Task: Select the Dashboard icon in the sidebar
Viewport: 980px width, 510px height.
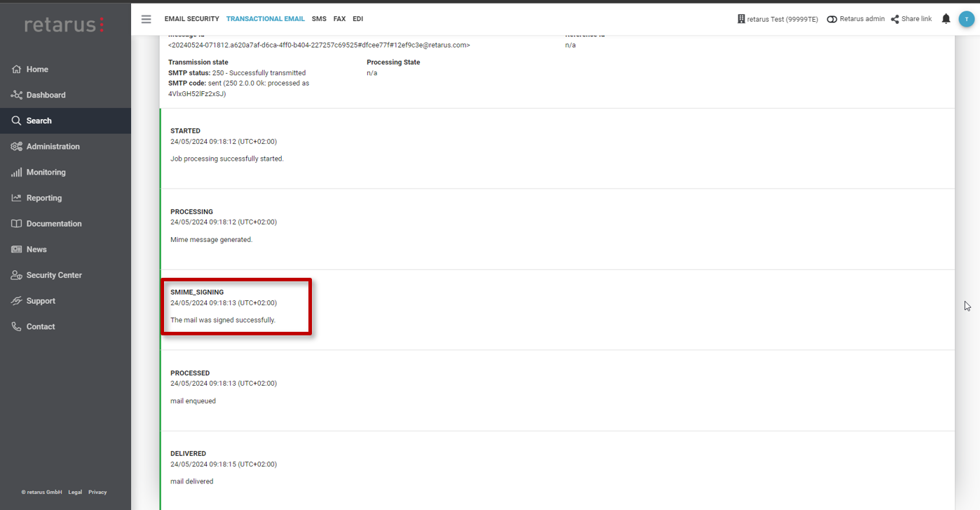Action: click(x=15, y=95)
